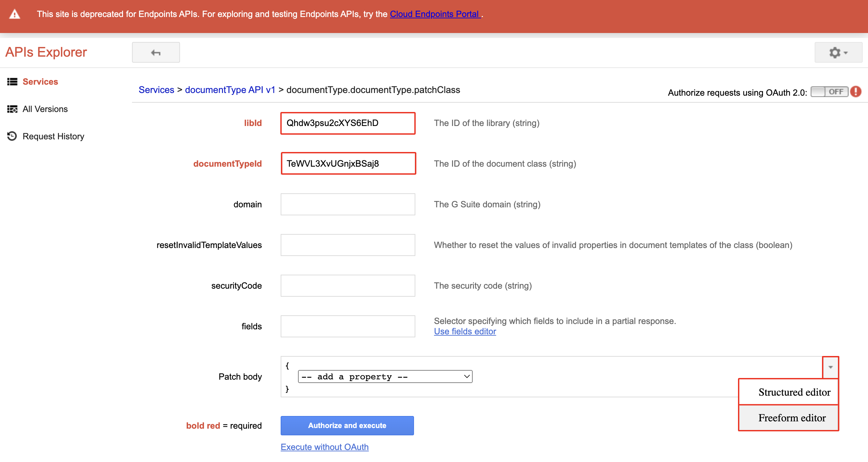Select Freeform editor from the menu
This screenshot has height=462, width=868.
point(792,418)
